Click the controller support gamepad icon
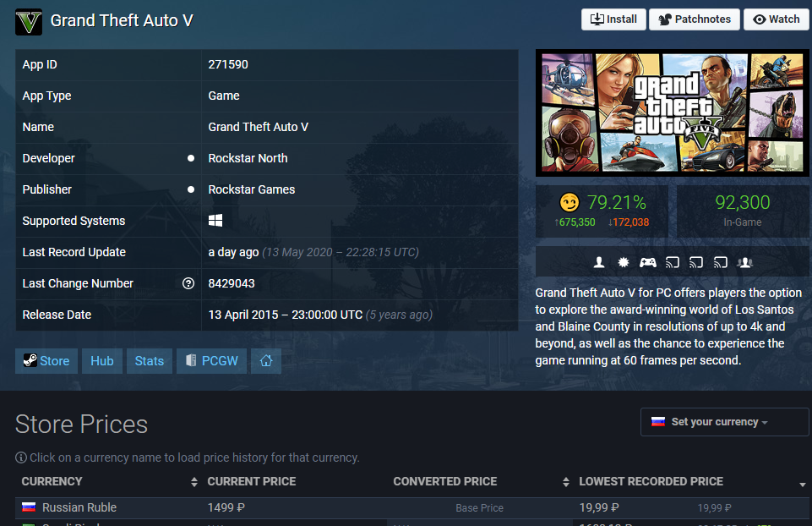 (x=647, y=262)
